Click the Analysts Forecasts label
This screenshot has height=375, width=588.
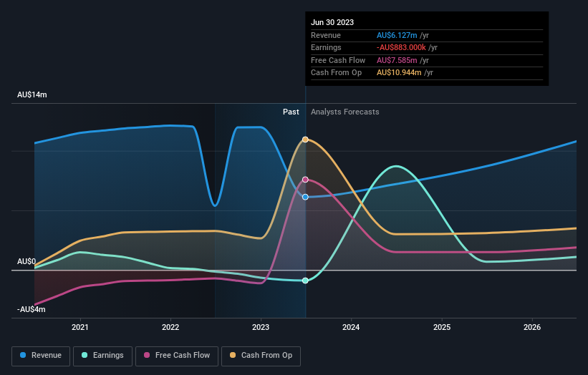[x=344, y=112]
